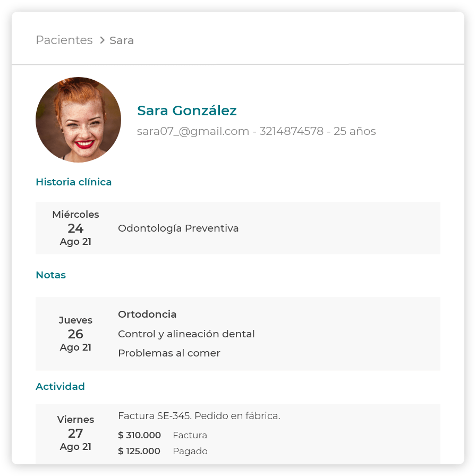Open the Factura SE-345 activity description
Screen dimensions: 476x476
(x=199, y=416)
